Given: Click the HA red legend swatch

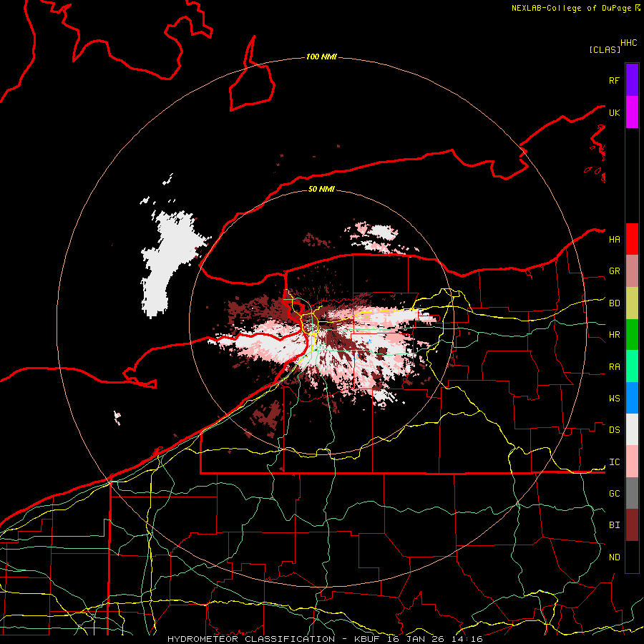Looking at the screenshot, I should tap(632, 239).
